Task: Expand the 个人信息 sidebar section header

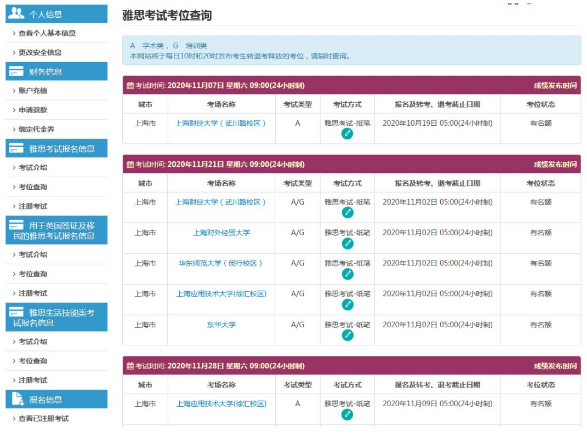Action: tap(57, 14)
